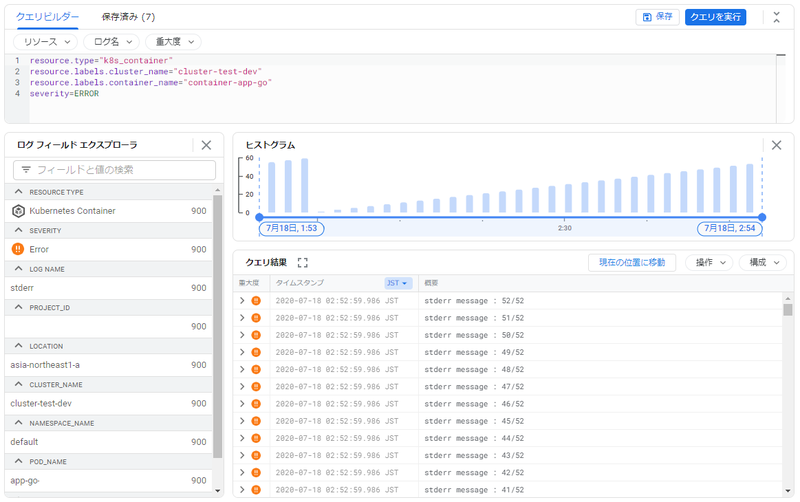Run query with クエリを実行 button
The width and height of the screenshot is (800, 502).
point(715,17)
